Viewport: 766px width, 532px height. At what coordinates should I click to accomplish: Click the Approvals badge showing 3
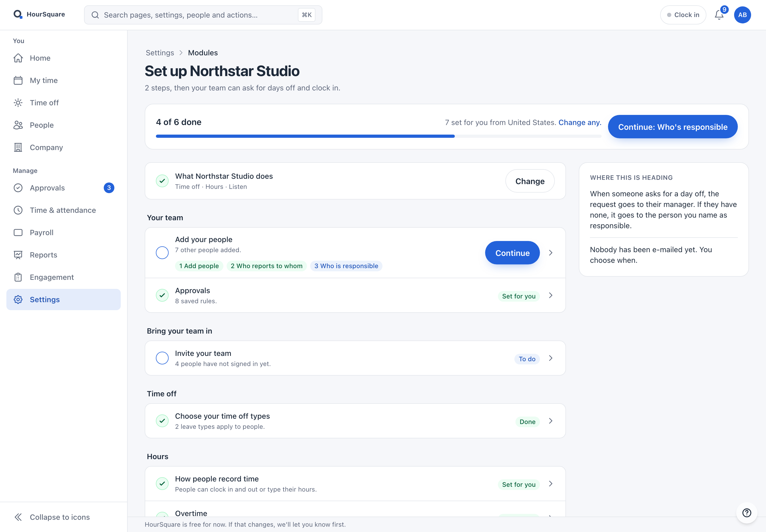(109, 188)
